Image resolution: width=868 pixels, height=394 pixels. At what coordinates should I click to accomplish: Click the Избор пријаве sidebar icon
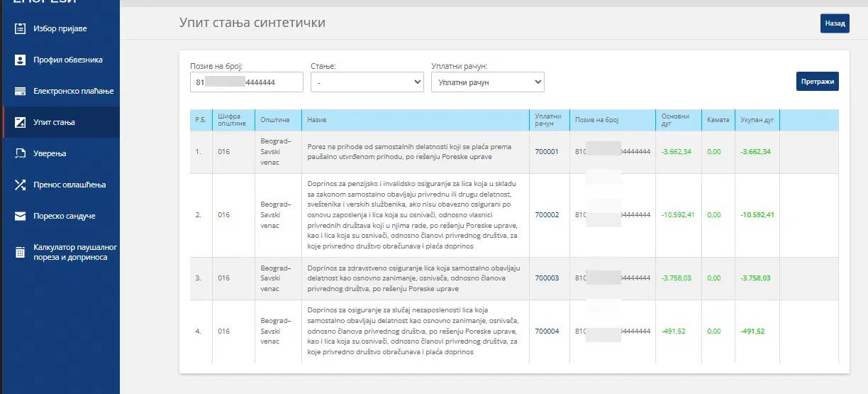(x=20, y=29)
